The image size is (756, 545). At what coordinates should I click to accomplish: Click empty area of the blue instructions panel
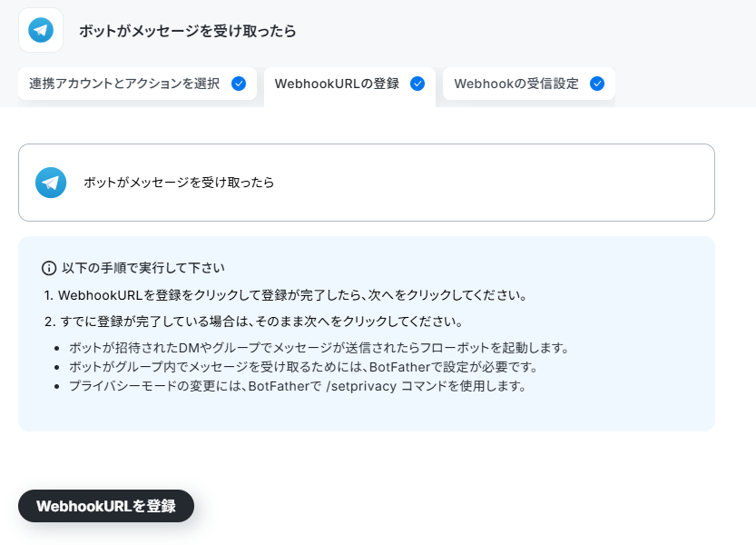pyautogui.click(x=627, y=411)
